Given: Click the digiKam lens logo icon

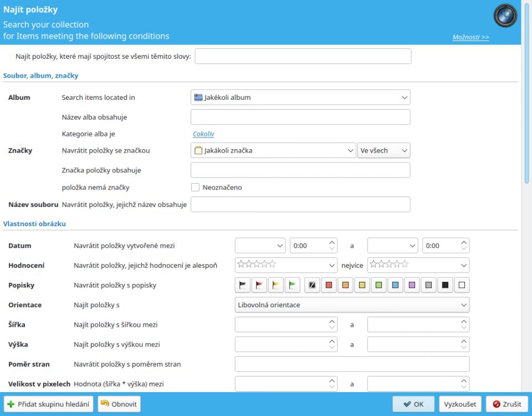Looking at the screenshot, I should (505, 16).
